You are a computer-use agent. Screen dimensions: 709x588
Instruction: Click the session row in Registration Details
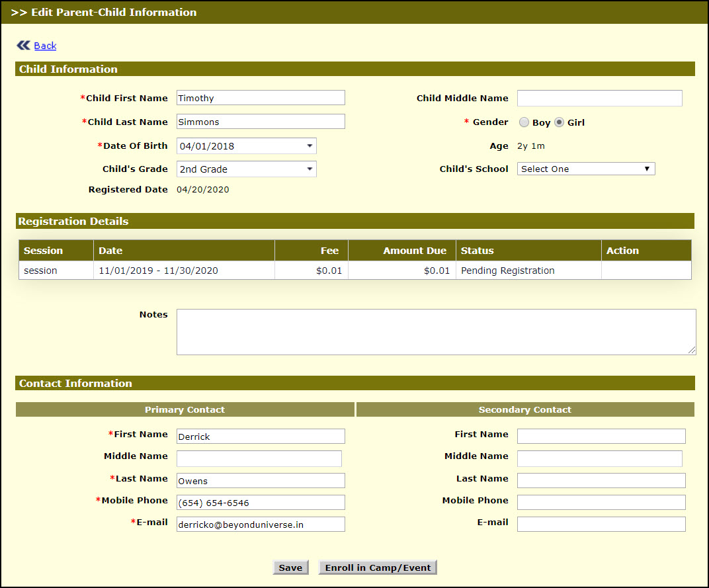[354, 271]
